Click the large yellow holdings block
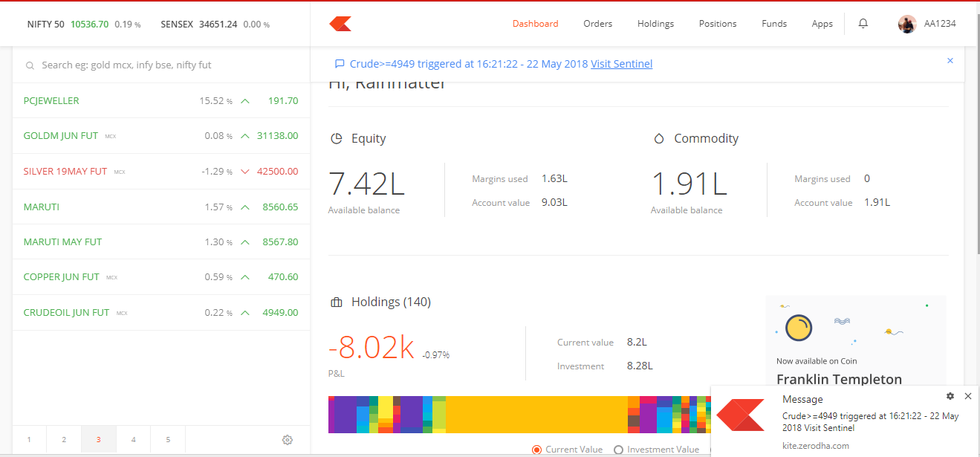Viewport: 980px width, 457px height. pyautogui.click(x=536, y=414)
